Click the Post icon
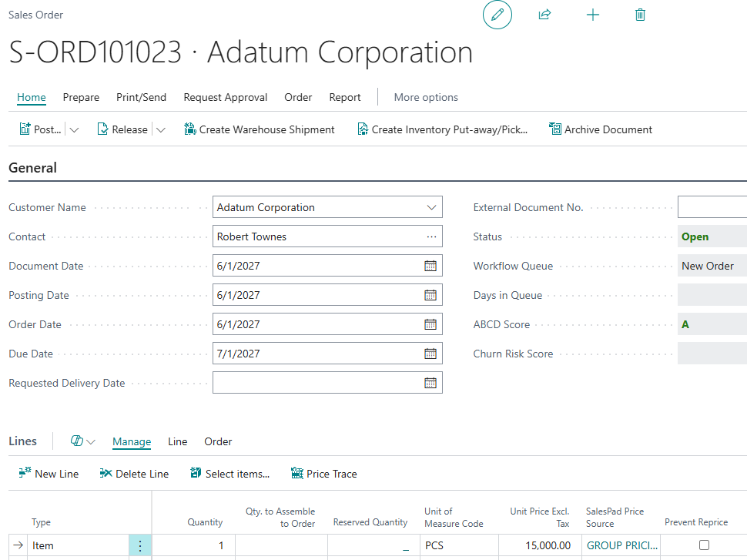Viewport: 747px width, 560px height. tap(25, 129)
